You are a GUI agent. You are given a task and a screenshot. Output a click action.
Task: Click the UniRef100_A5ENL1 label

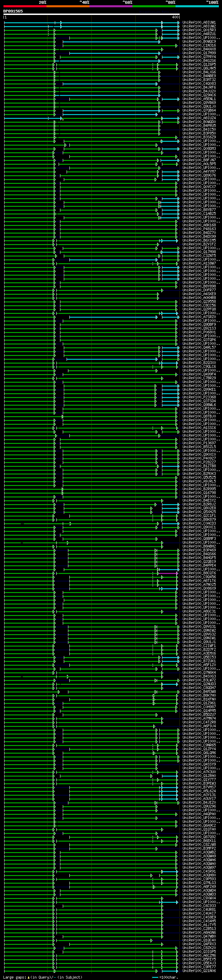point(199,99)
